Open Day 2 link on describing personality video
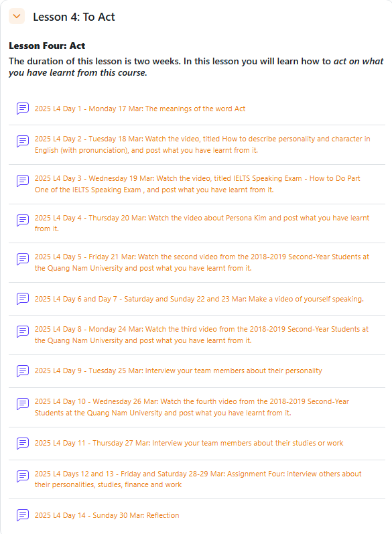392x534 pixels. [202, 145]
